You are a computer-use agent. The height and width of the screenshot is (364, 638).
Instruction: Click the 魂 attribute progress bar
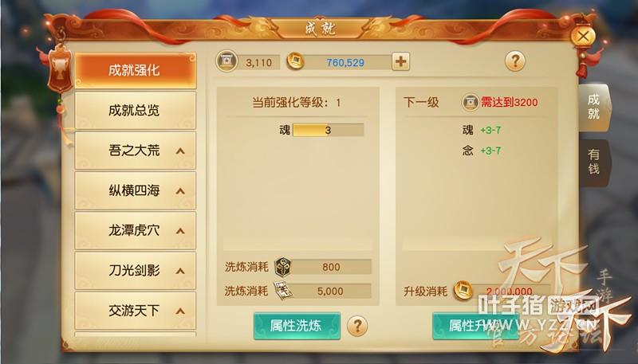click(328, 130)
